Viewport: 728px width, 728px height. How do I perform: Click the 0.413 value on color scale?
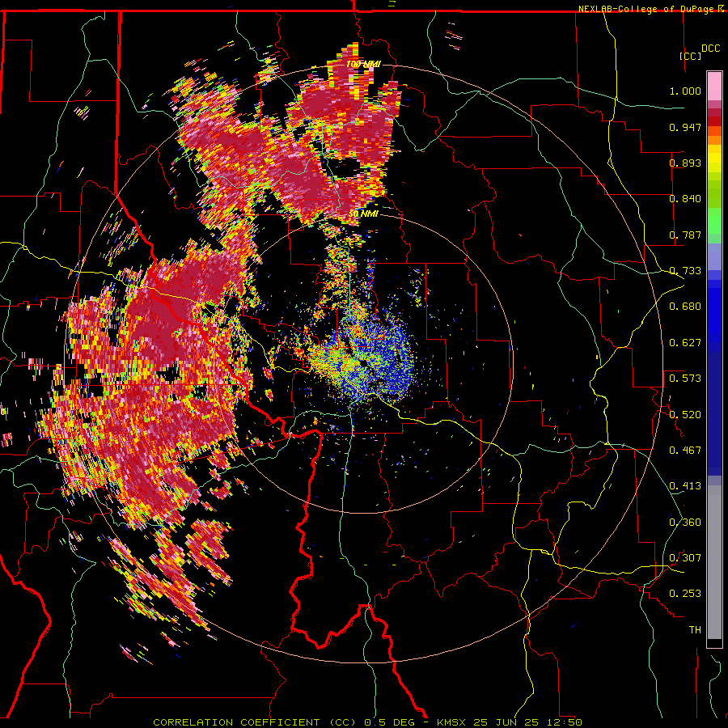point(685,486)
